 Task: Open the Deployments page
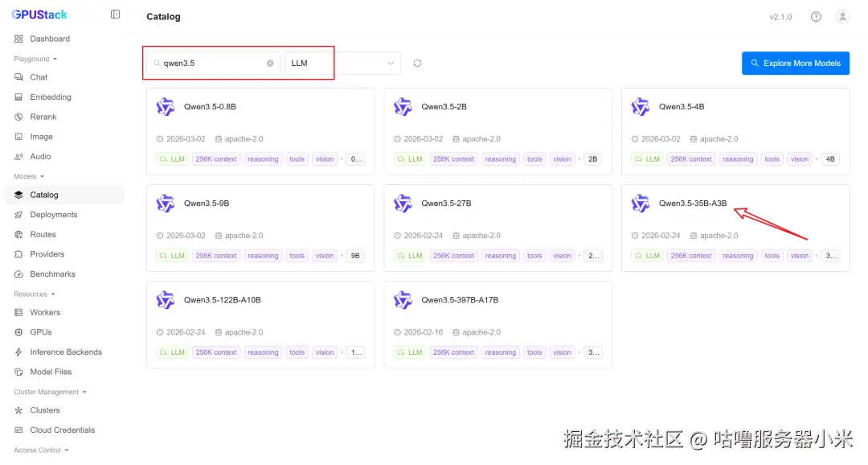pos(64,215)
